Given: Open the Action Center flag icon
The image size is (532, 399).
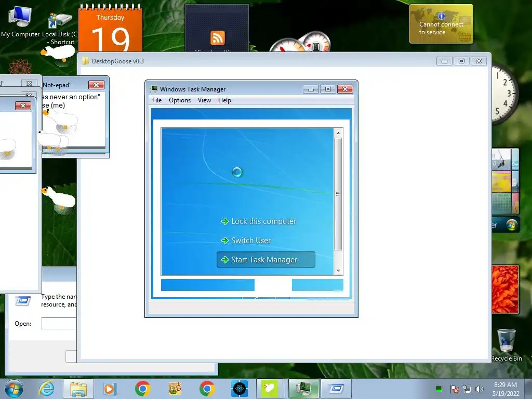Looking at the screenshot, I should [x=454, y=389].
